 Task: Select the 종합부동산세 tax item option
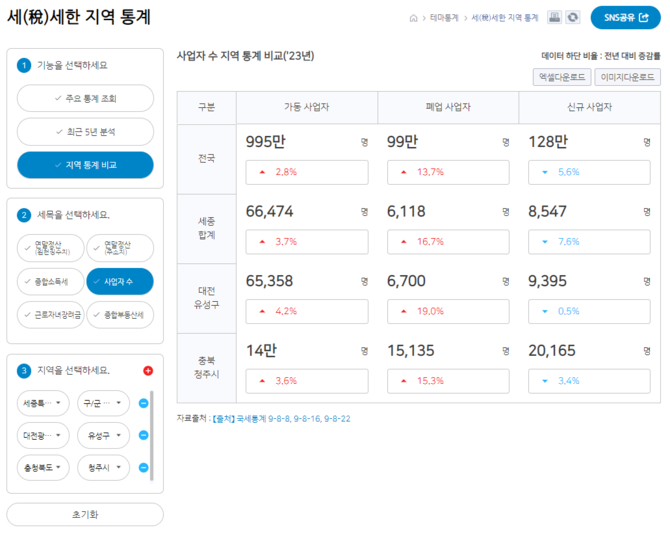pyautogui.click(x=120, y=314)
